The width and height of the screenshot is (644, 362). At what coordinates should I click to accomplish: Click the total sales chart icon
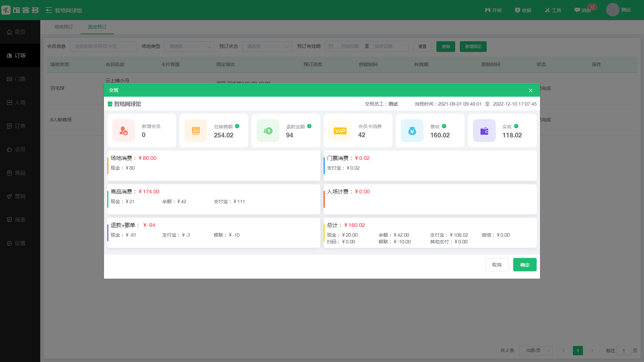[x=196, y=131]
